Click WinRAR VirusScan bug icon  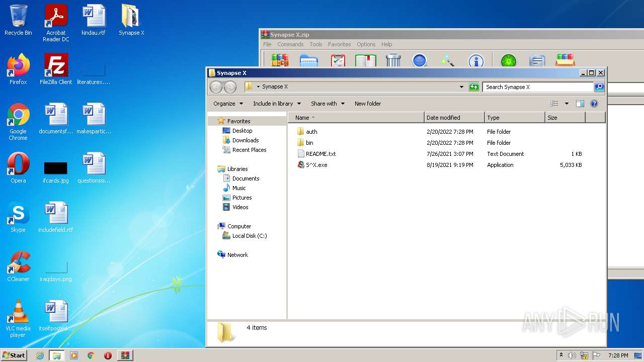click(509, 61)
